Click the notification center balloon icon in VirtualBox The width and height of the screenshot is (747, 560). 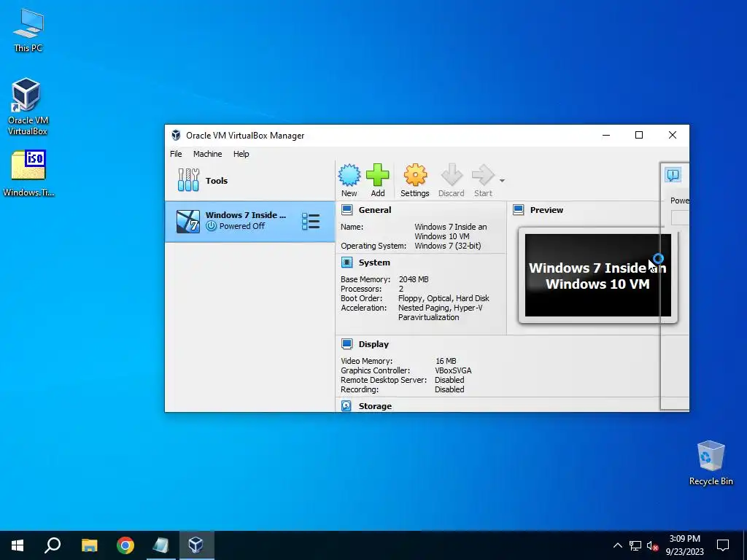pos(673,175)
